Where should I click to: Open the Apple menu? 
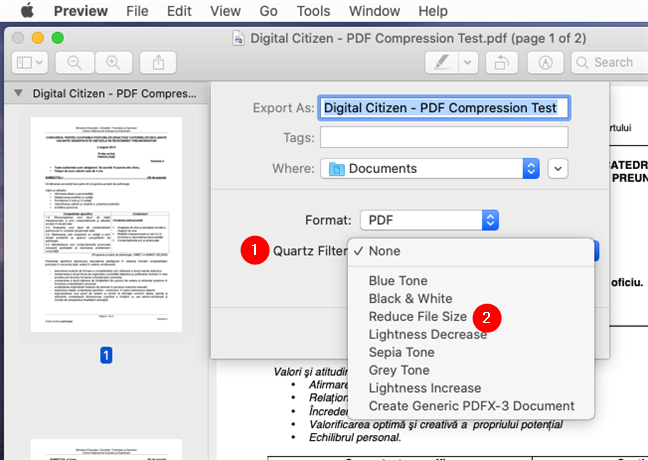(26, 11)
